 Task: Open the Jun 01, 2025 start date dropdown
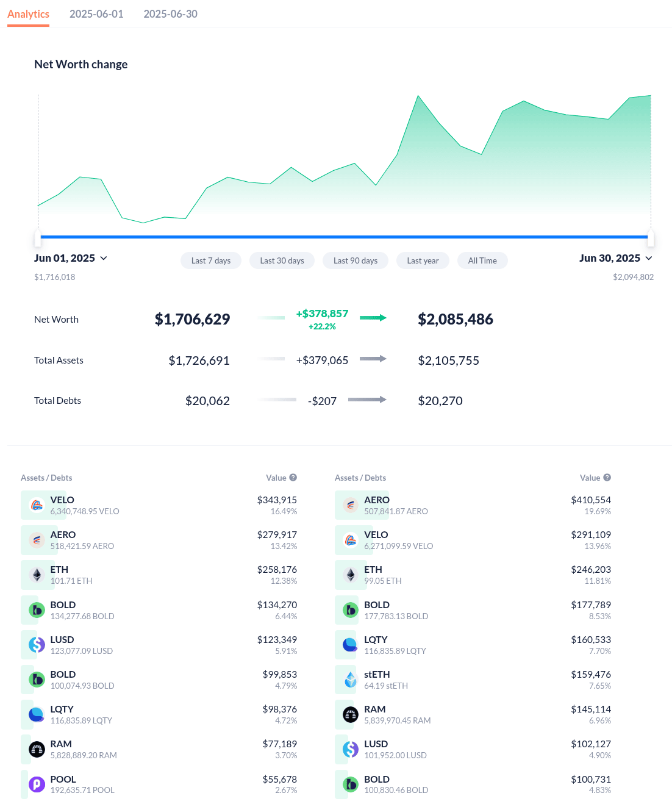pos(71,258)
